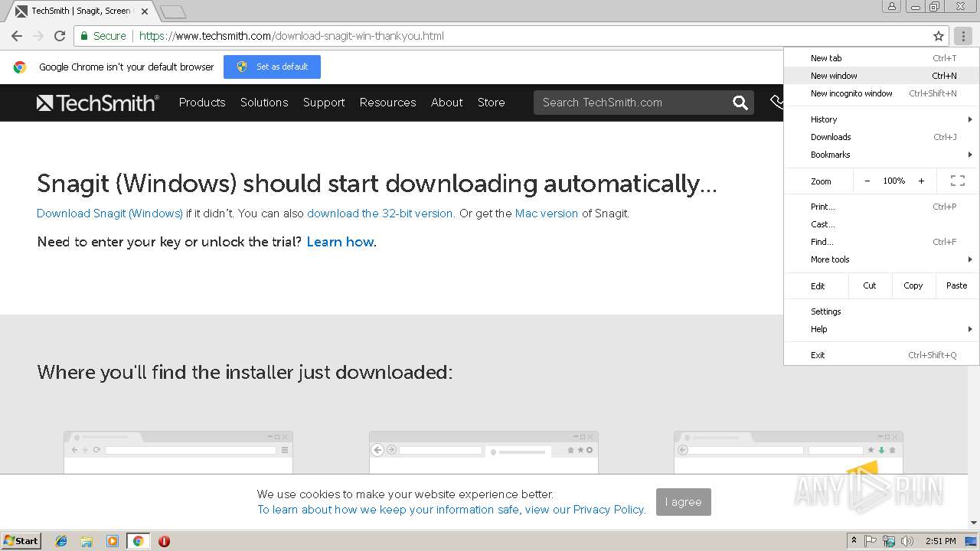Click Download Snagit (Windows) link
The image size is (980, 551).
click(109, 214)
